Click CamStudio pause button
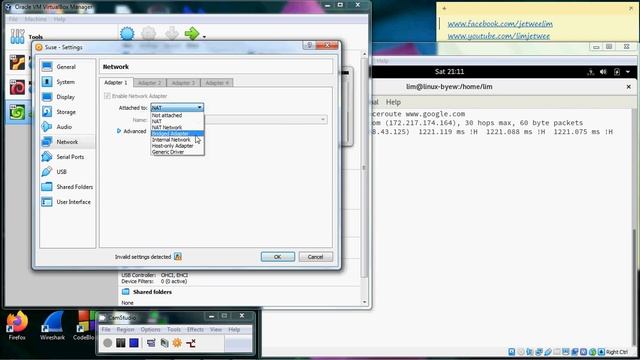This screenshot has width=640, height=360. [120, 343]
